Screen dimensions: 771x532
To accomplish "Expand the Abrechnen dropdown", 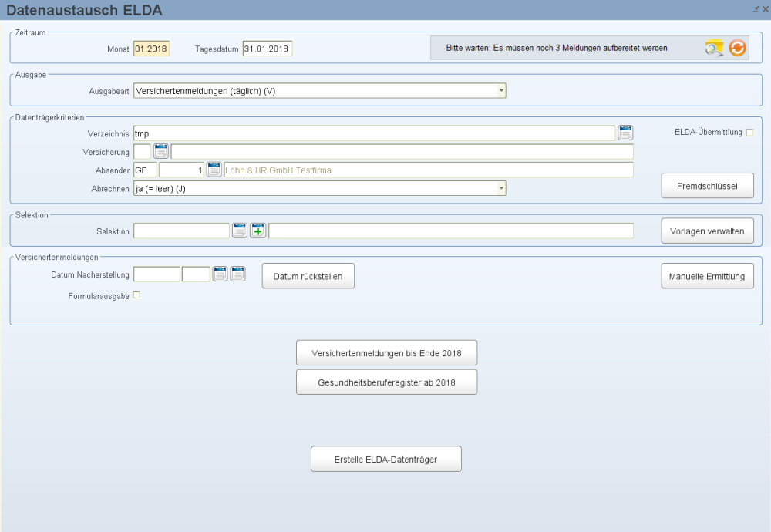I will coord(501,188).
